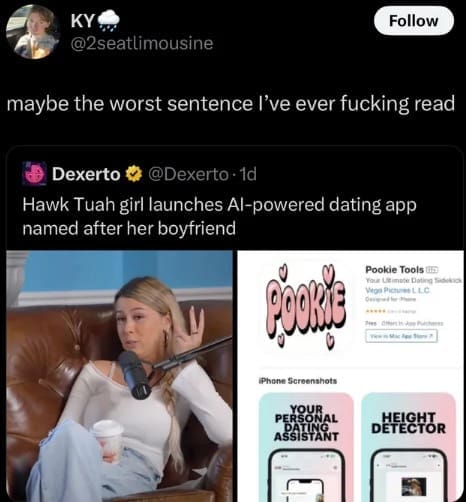The width and height of the screenshot is (466, 502).
Task: Open the Pookie Tools app title
Action: tap(394, 269)
